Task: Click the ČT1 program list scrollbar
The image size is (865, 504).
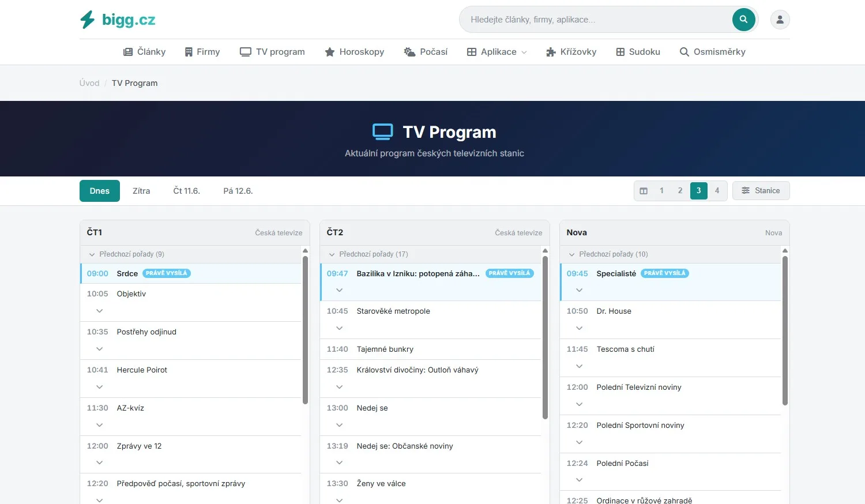Action: tap(306, 330)
